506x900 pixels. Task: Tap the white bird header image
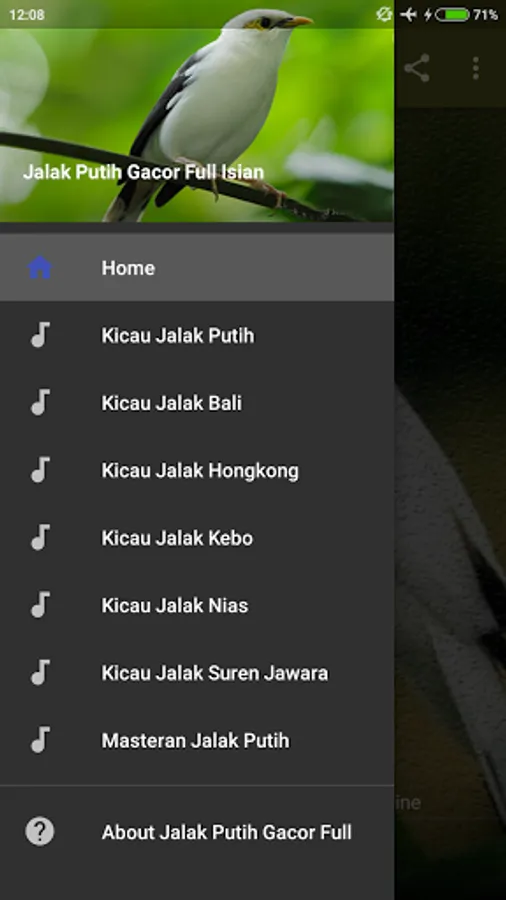197,111
